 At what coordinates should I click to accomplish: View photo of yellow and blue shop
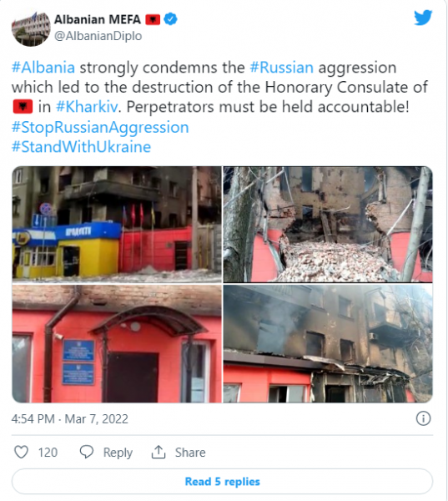[117, 225]
